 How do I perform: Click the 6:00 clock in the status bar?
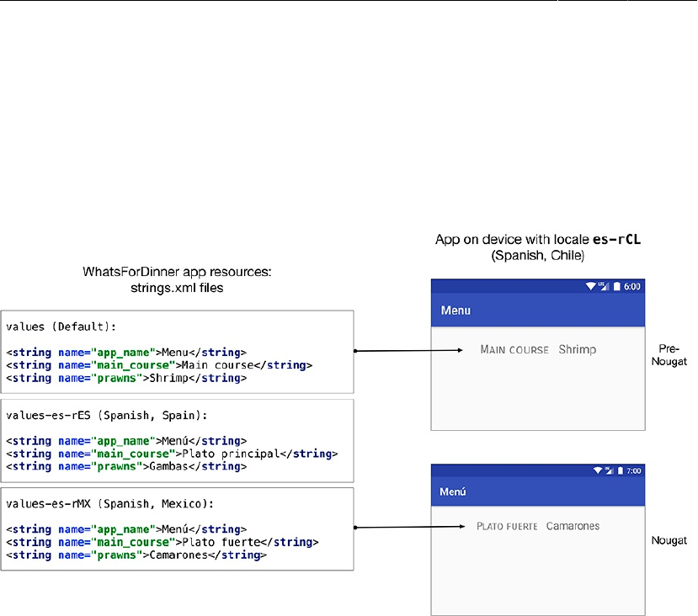tap(632, 286)
